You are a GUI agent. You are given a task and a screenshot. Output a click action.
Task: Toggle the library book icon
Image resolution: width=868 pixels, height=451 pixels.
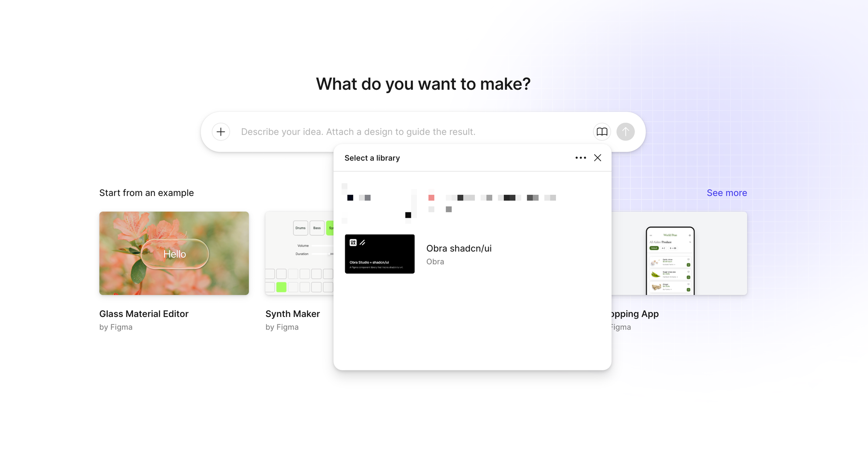tap(602, 132)
